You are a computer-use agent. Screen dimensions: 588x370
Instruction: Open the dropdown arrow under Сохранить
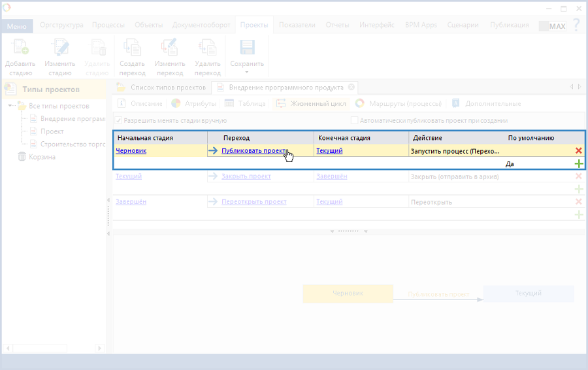tap(247, 72)
